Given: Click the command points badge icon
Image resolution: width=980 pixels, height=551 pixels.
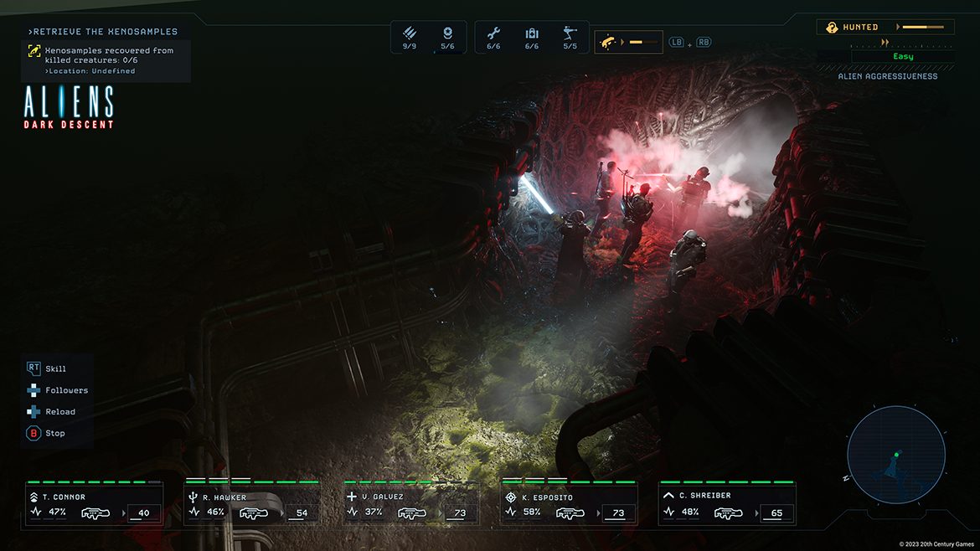Looking at the screenshot, I should point(447,33).
